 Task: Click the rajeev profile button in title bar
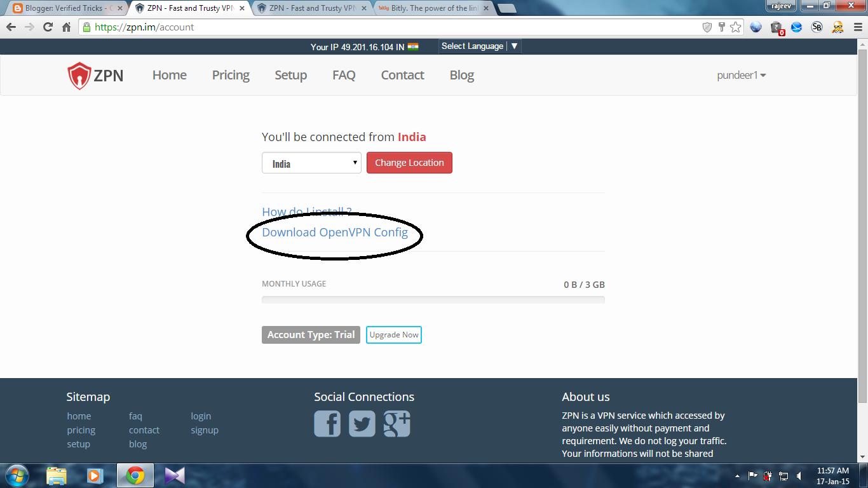[781, 5]
